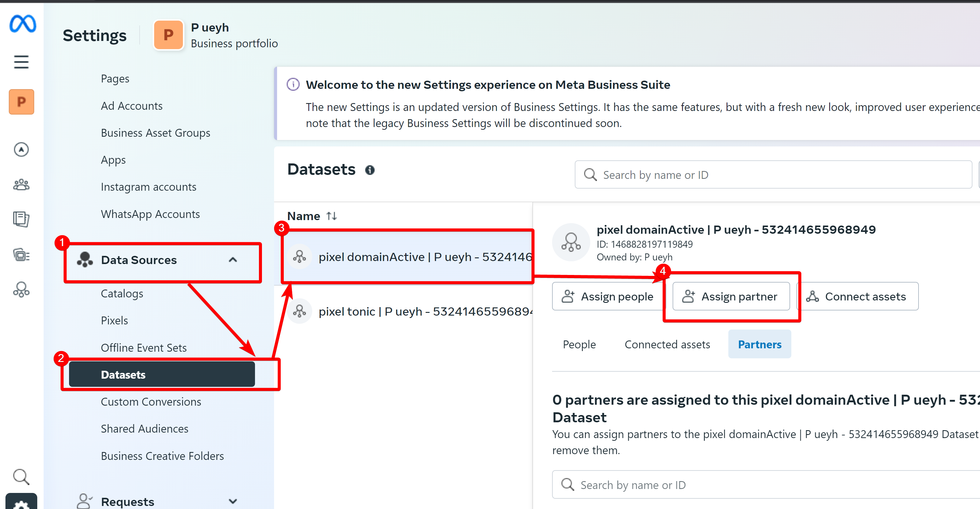Click the magnifier search icon in sidebar
Screen dimensions: 980x509
[x=21, y=477]
